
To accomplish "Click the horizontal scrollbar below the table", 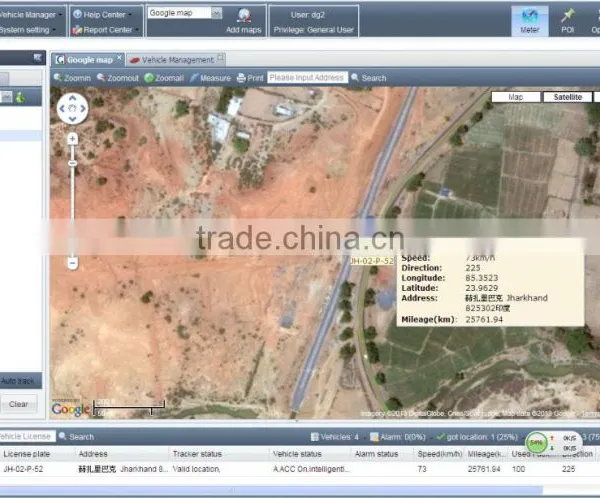I will click(x=271, y=490).
